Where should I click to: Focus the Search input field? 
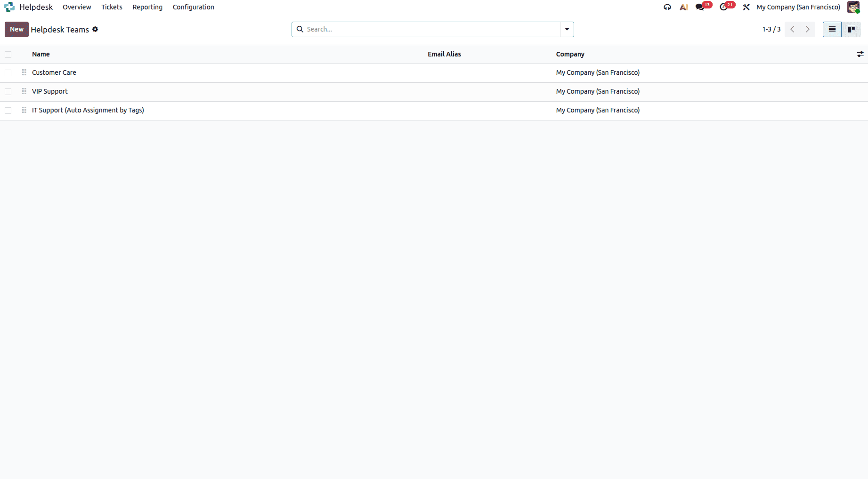coord(432,29)
